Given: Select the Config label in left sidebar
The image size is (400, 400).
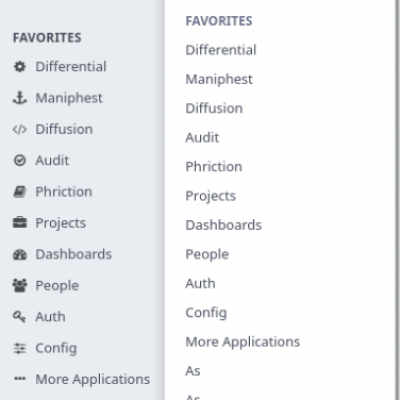Looking at the screenshot, I should [56, 348].
